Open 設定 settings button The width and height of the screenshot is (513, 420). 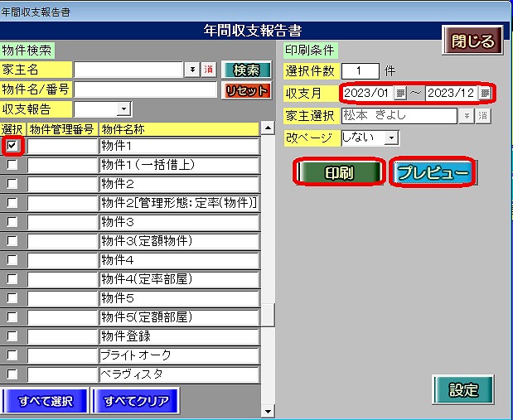[x=465, y=390]
